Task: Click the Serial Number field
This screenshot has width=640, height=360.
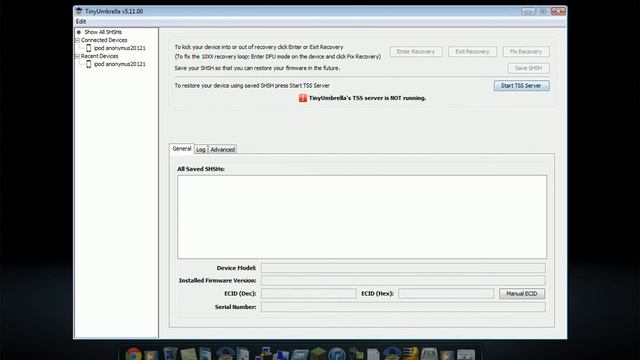Action: pyautogui.click(x=403, y=307)
